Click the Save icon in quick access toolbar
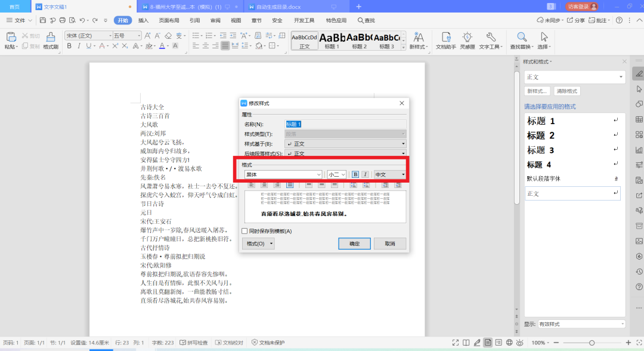Screen dimensions: 644x351 pyautogui.click(x=43, y=20)
